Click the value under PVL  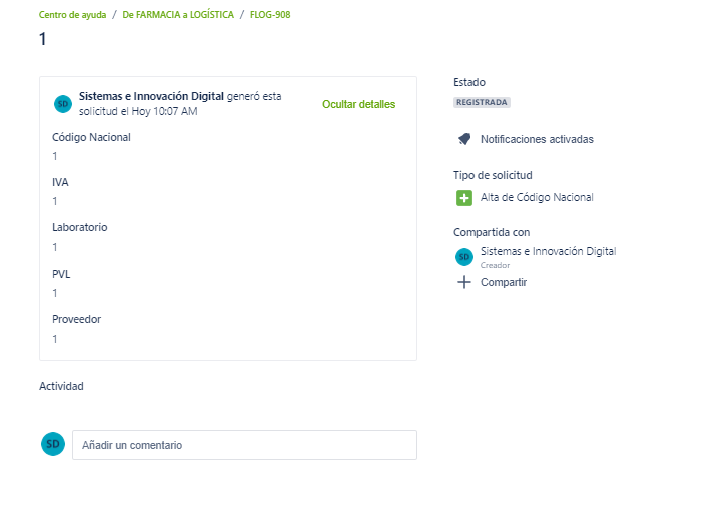point(55,293)
